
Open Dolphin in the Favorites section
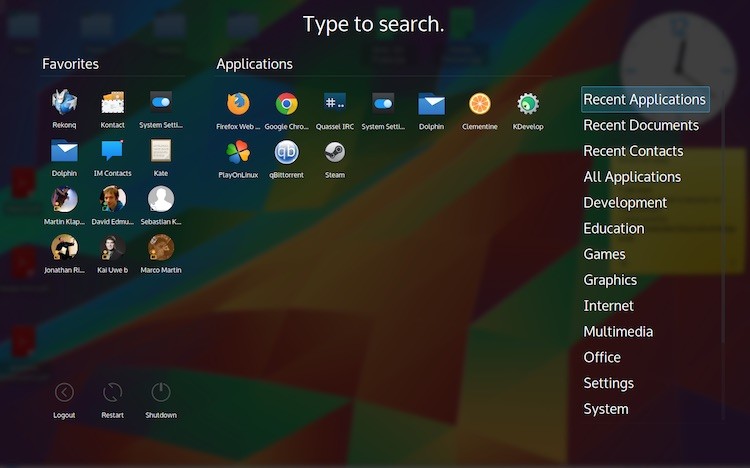[x=64, y=157]
